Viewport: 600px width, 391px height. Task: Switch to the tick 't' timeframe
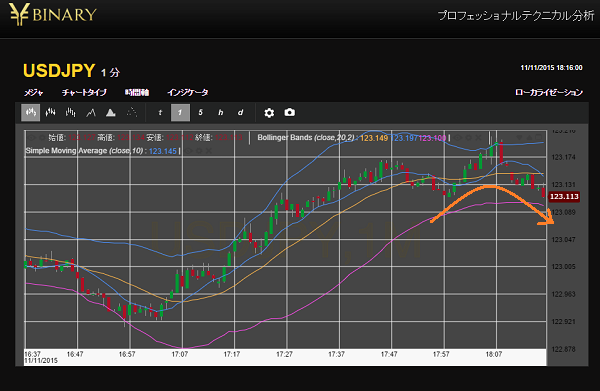(160, 112)
